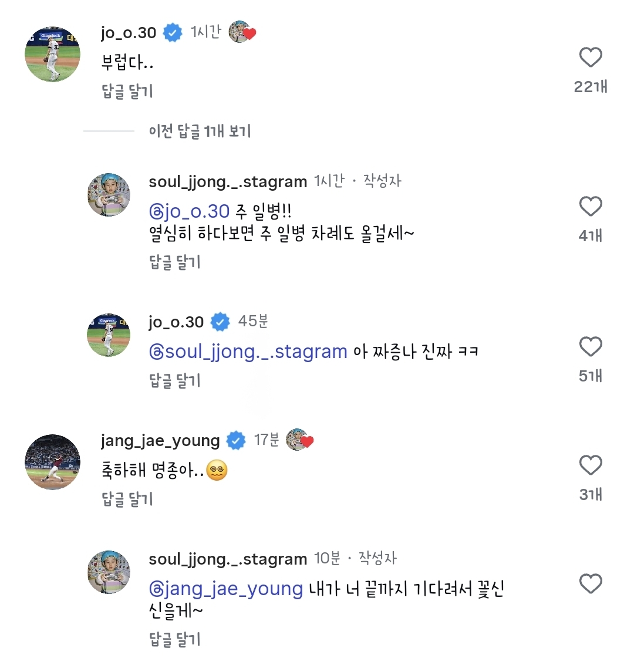Click soul_jjong avatar on first reply
The width and height of the screenshot is (634, 672).
pos(109,195)
